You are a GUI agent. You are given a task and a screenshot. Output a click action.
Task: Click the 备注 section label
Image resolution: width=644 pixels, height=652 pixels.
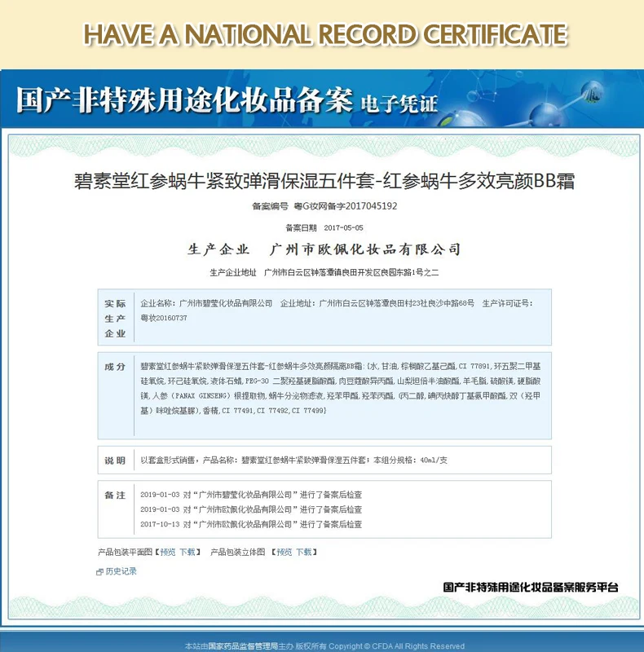pyautogui.click(x=115, y=495)
